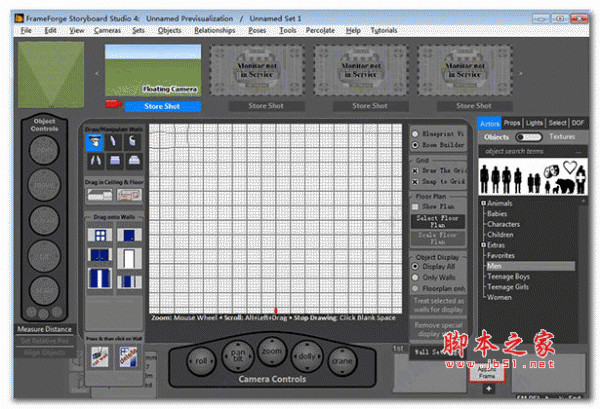600x409 pixels.
Task: Switch to the Lights tab
Action: coord(534,123)
